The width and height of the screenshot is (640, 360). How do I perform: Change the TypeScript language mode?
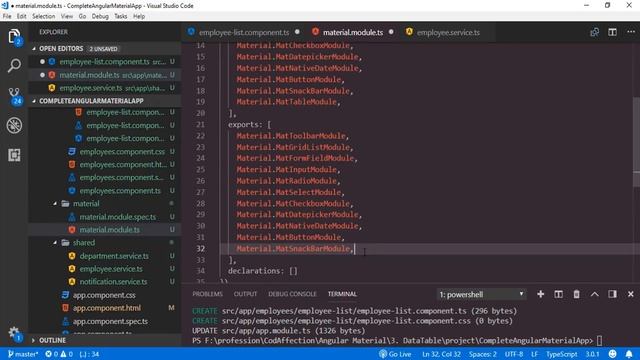[x=562, y=354]
